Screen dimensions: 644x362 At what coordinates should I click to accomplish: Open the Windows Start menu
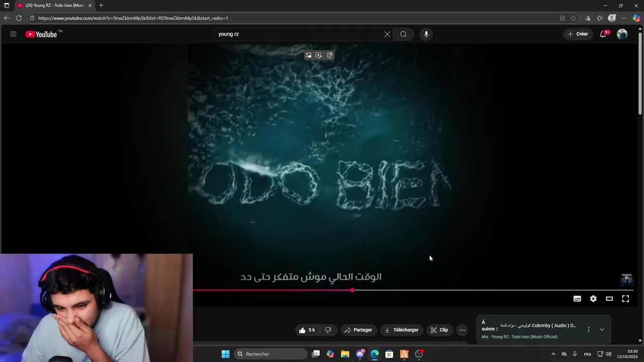pos(225,354)
